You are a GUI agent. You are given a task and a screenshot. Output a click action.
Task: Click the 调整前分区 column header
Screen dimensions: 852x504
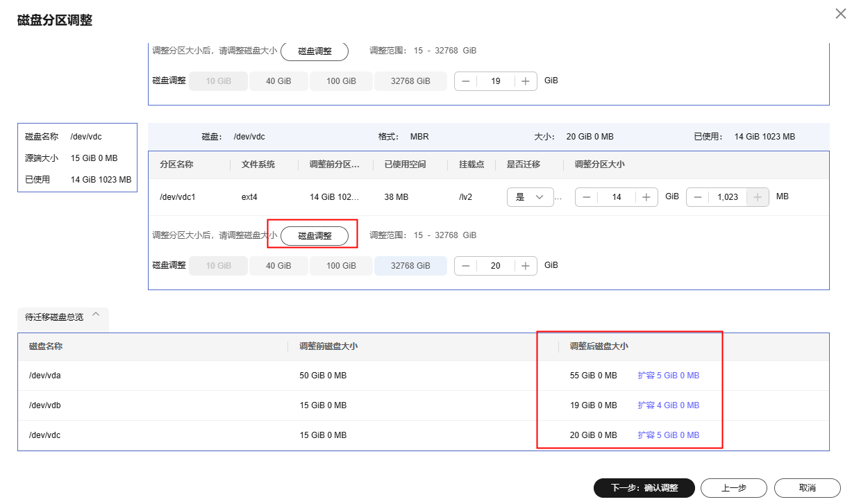click(335, 165)
